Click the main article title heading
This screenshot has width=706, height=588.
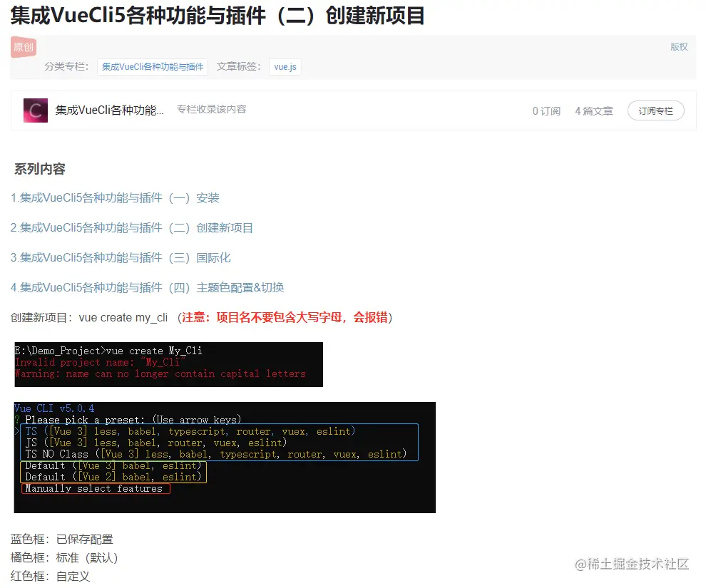click(218, 16)
